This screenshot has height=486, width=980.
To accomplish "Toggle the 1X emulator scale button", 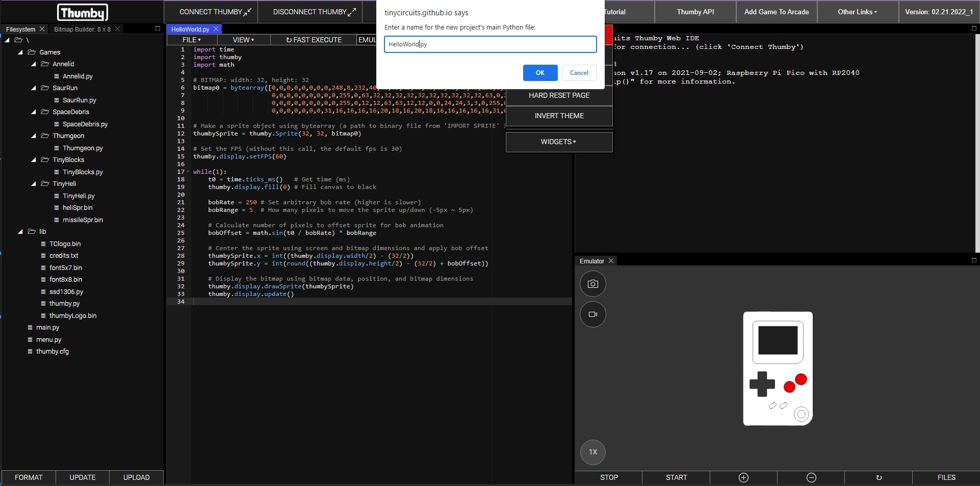I will point(592,452).
